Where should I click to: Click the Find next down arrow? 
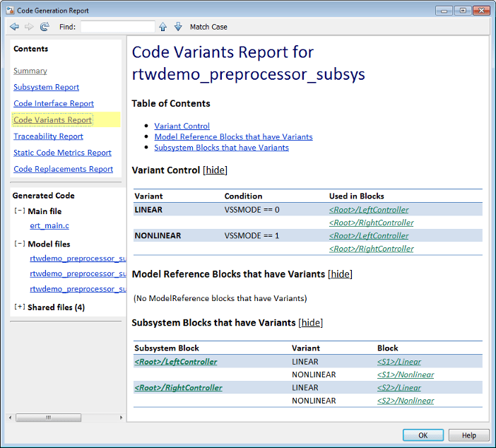[x=178, y=27]
